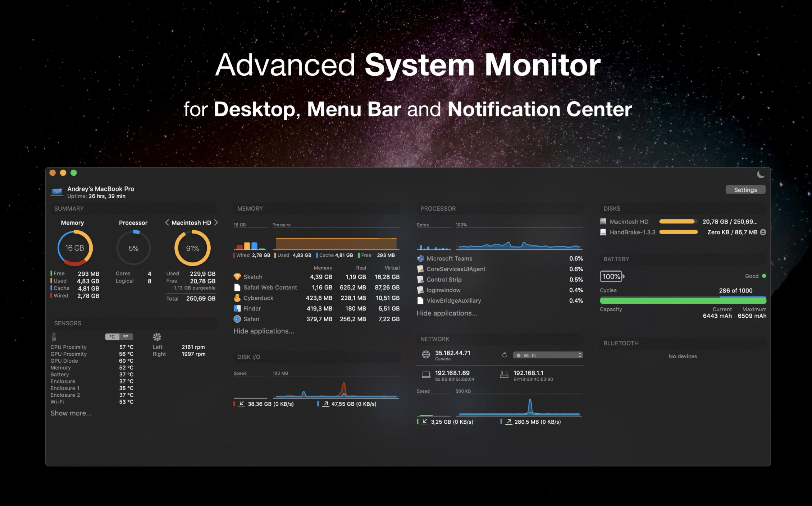Click the CoreServicesUIAgent icon
Screen dimensions: 812x506
(420, 269)
